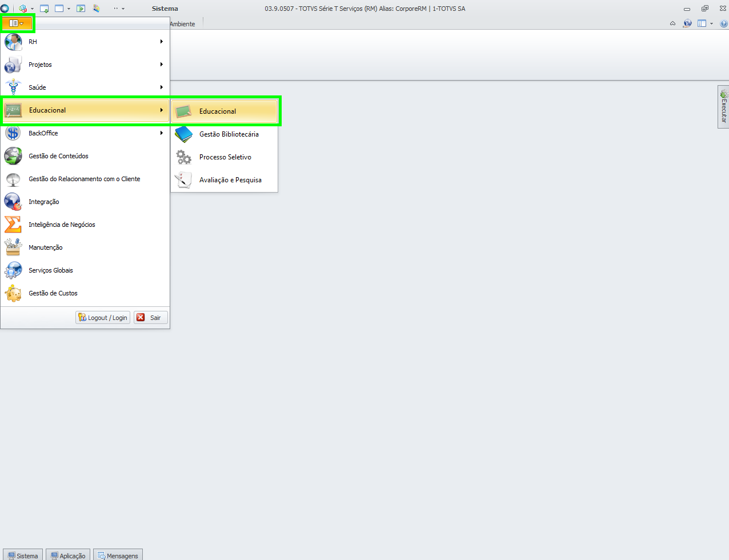Open dropdown arrow beside blank window icon
729x560 pixels.
[x=69, y=9]
